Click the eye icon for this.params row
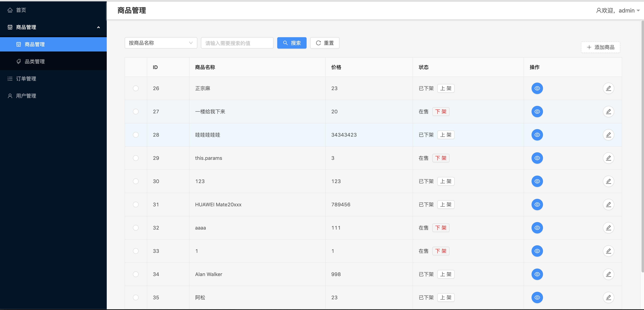The height and width of the screenshot is (310, 644). pyautogui.click(x=537, y=158)
